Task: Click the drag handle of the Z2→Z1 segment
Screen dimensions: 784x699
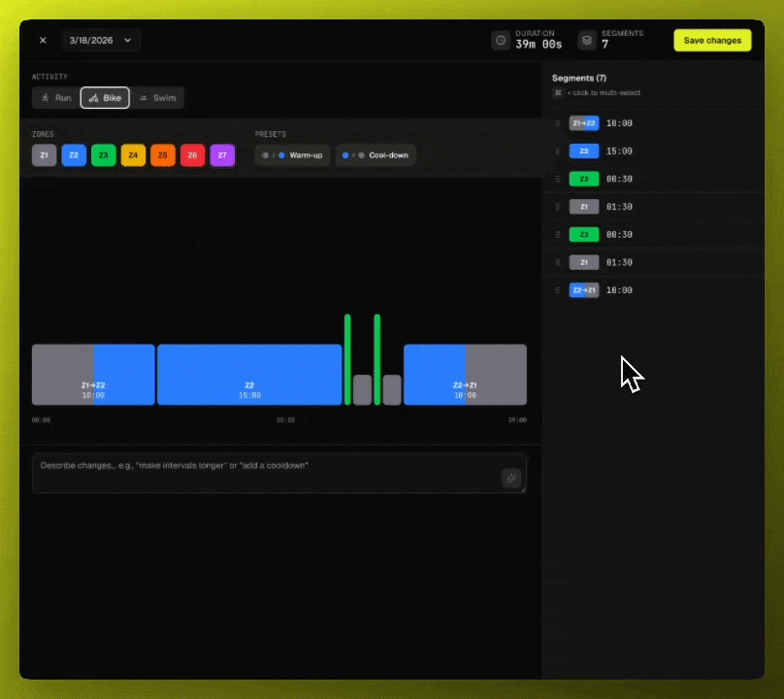Action: click(x=557, y=289)
